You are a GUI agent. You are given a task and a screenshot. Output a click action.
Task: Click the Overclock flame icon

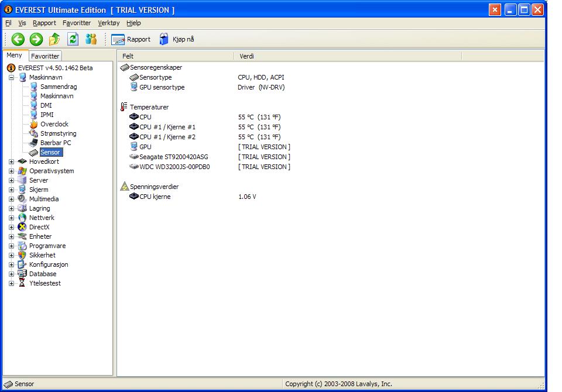34,124
